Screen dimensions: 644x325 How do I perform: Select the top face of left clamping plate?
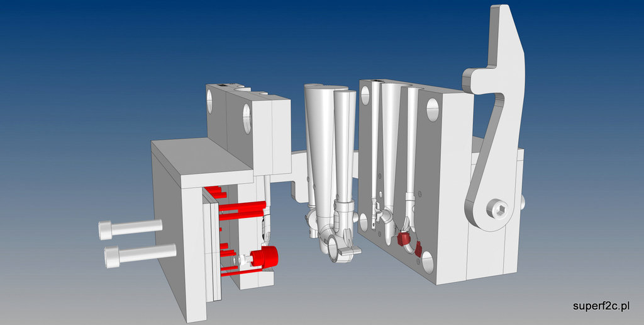coord(201,161)
